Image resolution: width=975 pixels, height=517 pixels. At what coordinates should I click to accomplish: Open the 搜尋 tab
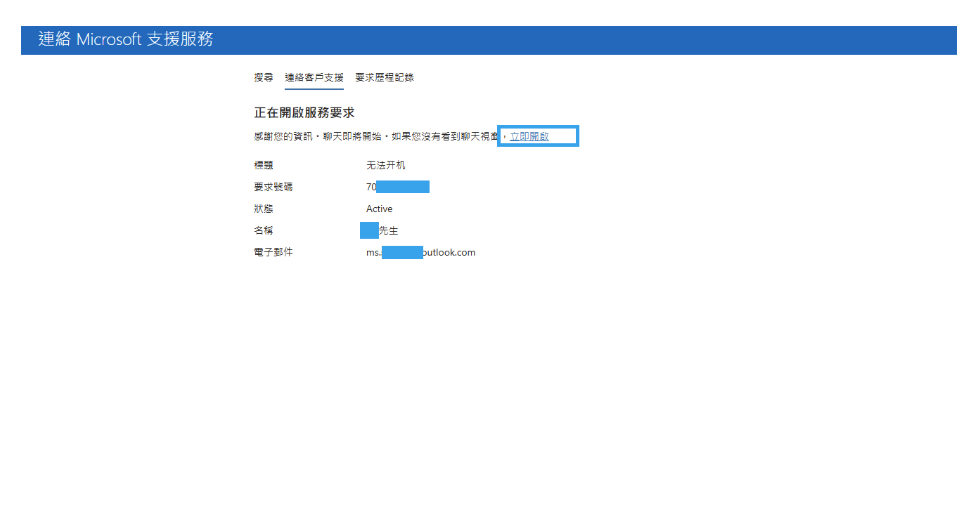pyautogui.click(x=263, y=78)
